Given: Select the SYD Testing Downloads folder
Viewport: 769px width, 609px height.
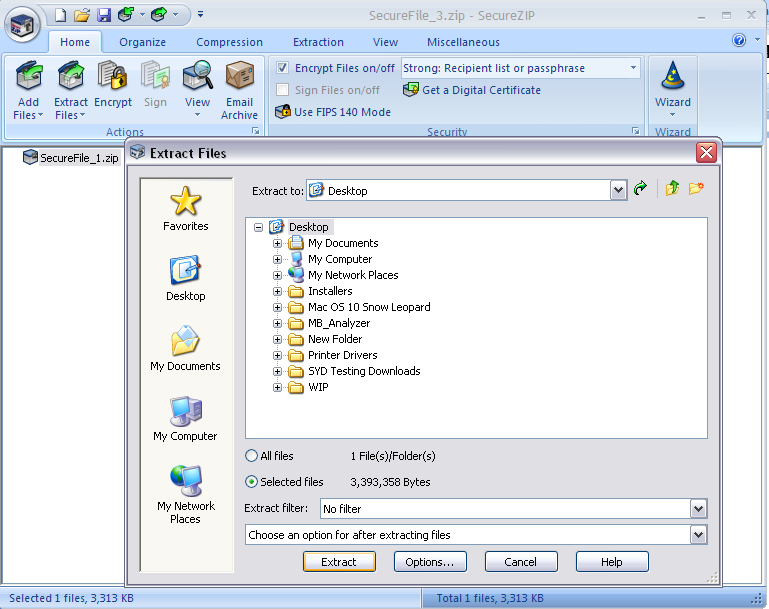Looking at the screenshot, I should point(364,371).
